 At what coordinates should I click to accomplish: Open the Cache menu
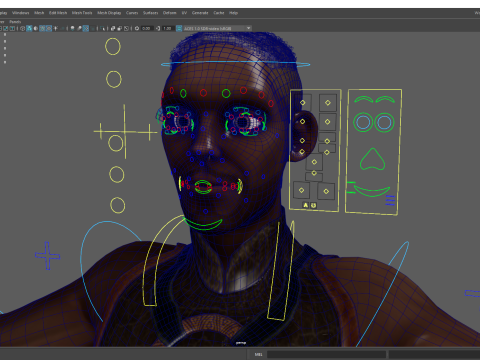[219, 13]
